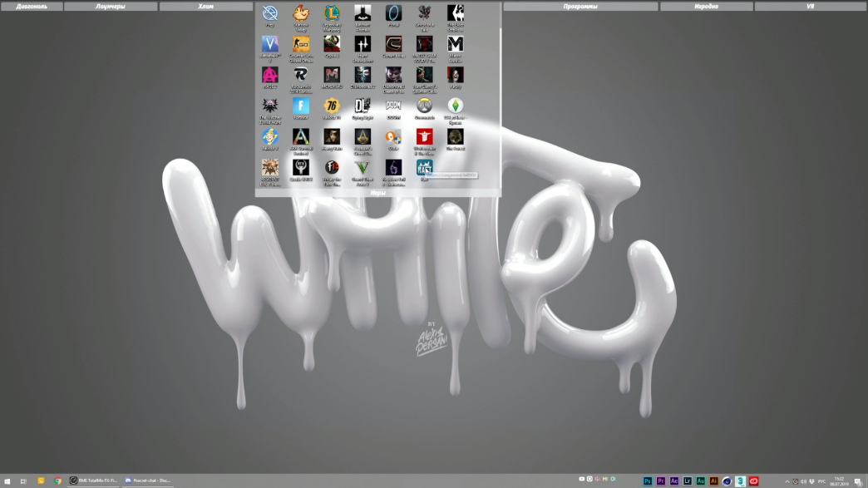Open the DOOM game shortcut

[x=393, y=106]
